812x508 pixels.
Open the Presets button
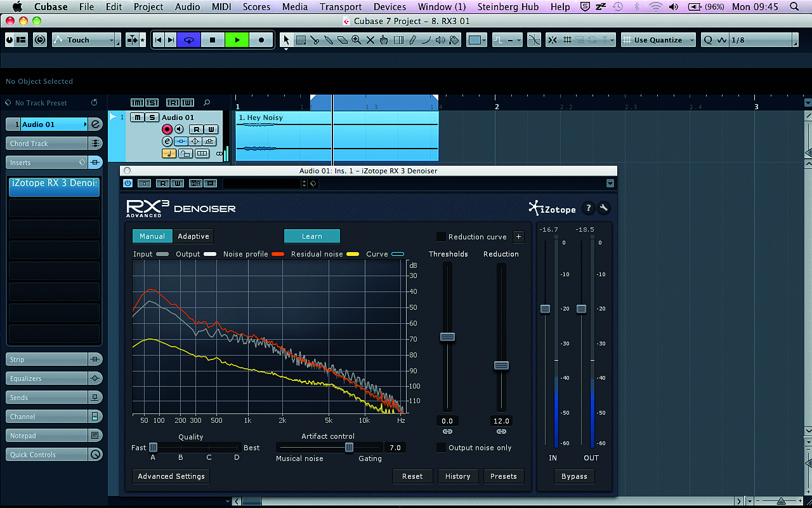pyautogui.click(x=504, y=476)
